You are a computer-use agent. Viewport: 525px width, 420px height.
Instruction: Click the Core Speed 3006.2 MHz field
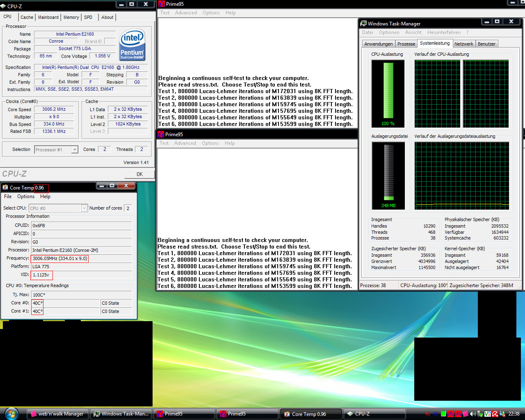54,110
